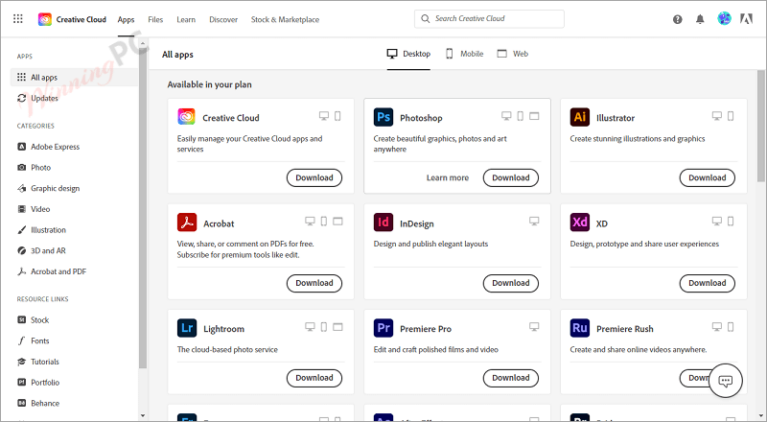
Task: Click the Creative Cloud logo icon in header
Action: coord(45,19)
